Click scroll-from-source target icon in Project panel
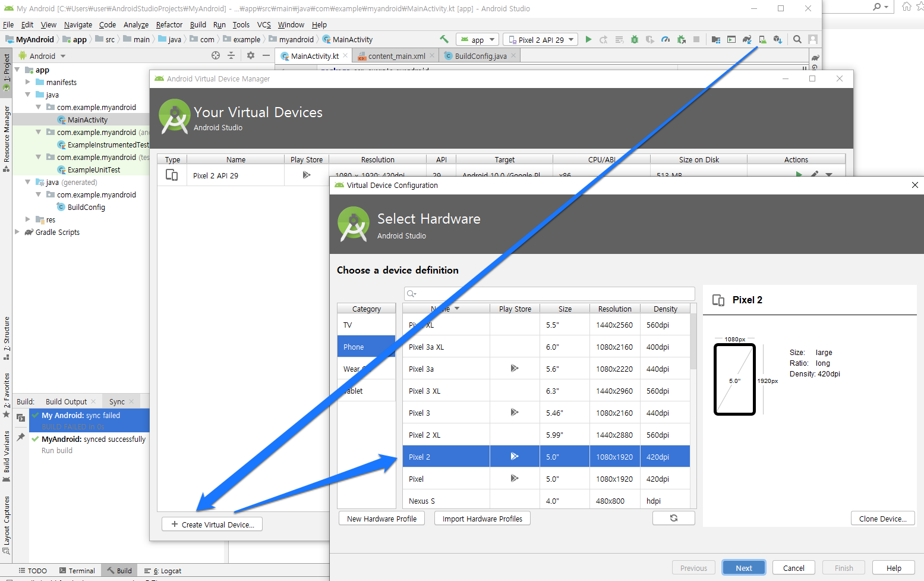The width and height of the screenshot is (924, 581). (216, 55)
